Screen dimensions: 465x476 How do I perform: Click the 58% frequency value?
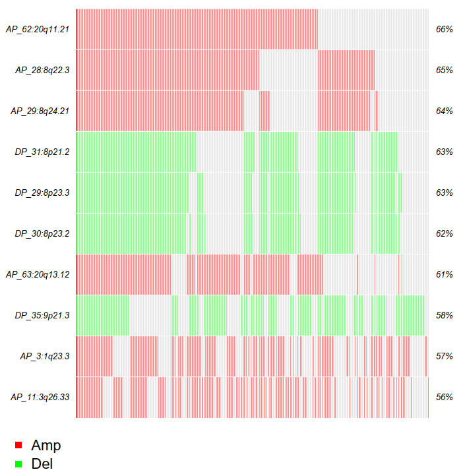445,315
